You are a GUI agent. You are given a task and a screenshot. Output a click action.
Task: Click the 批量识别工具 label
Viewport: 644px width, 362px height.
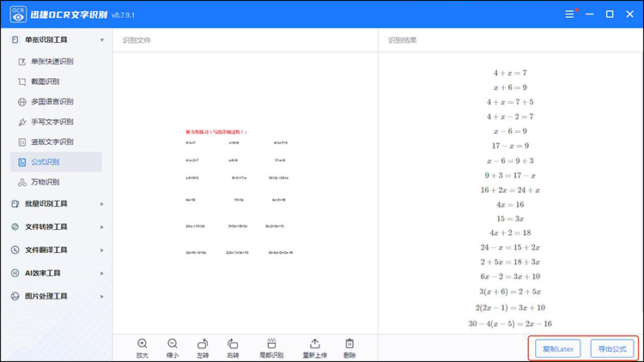(46, 203)
